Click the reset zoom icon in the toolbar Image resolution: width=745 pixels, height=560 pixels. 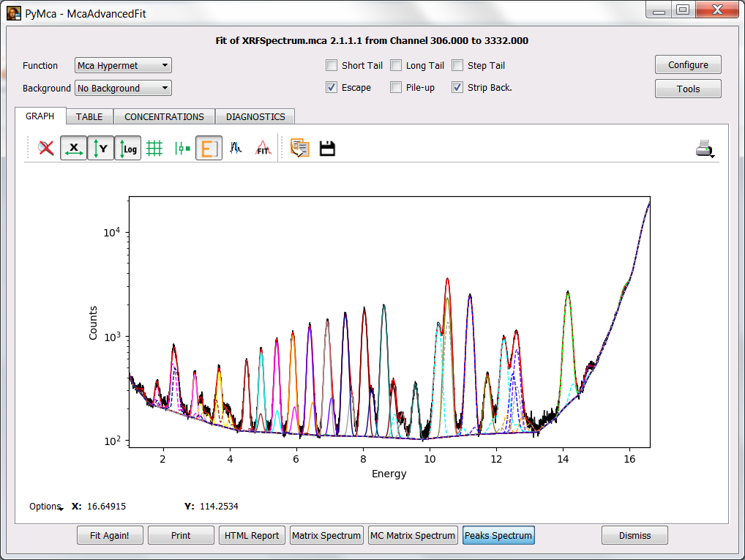click(x=44, y=148)
